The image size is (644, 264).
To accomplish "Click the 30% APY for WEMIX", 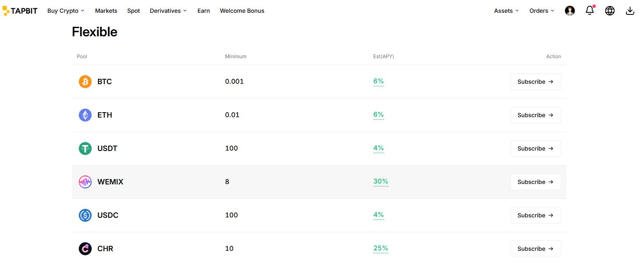I will click(380, 181).
